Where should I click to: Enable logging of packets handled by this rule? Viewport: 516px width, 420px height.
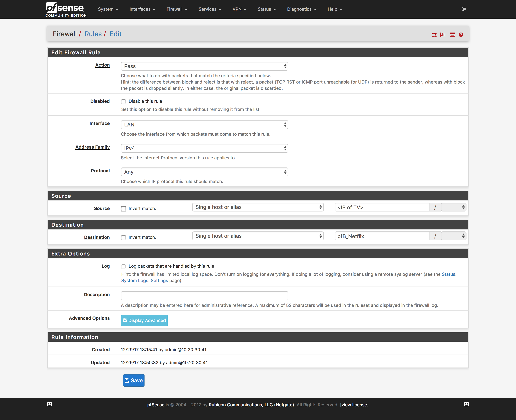coord(123,266)
